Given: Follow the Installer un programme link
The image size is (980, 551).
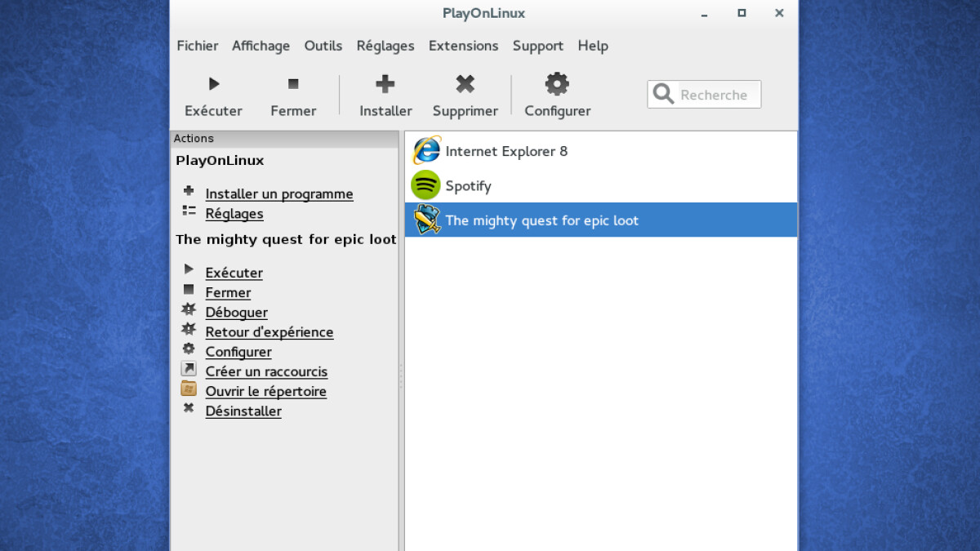Looking at the screenshot, I should click(279, 194).
